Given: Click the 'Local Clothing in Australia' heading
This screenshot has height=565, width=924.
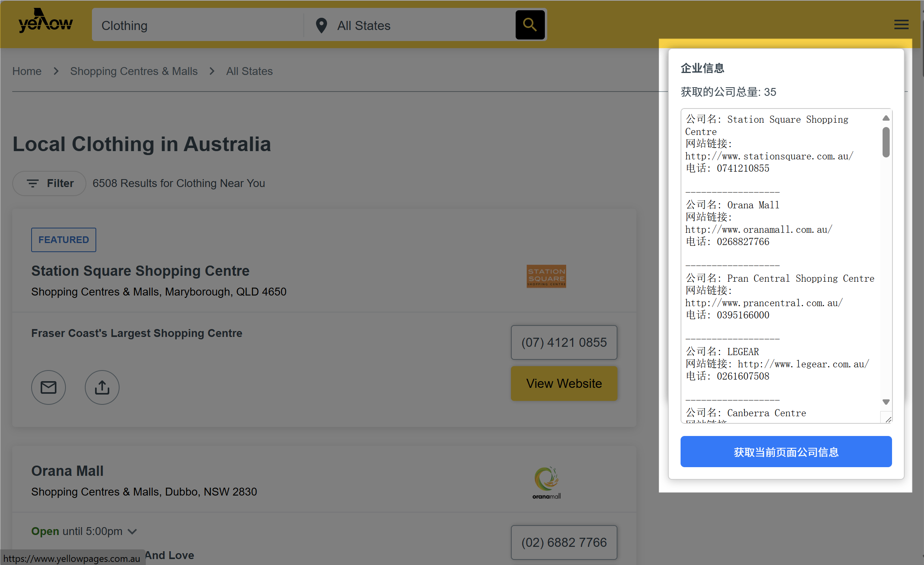Looking at the screenshot, I should click(x=142, y=144).
